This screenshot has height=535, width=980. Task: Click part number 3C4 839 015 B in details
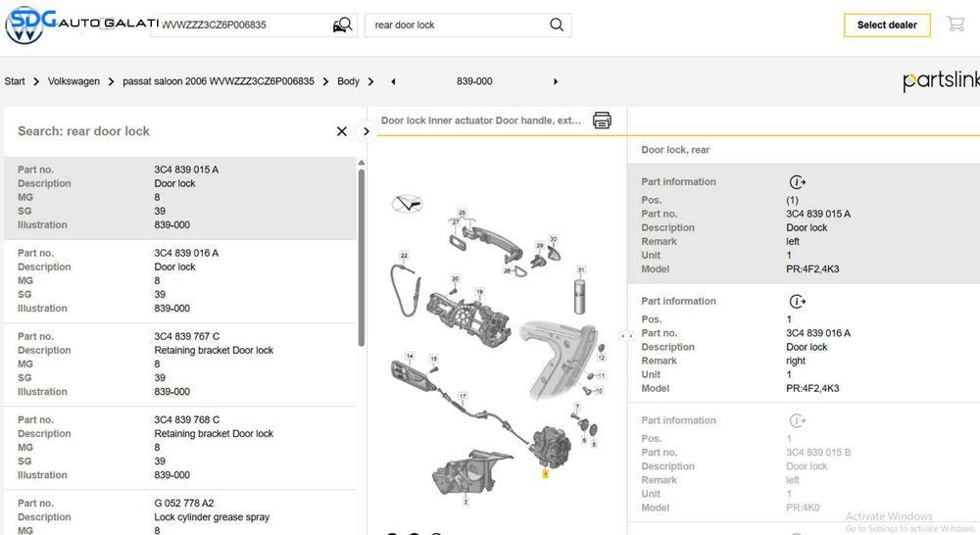(x=818, y=453)
